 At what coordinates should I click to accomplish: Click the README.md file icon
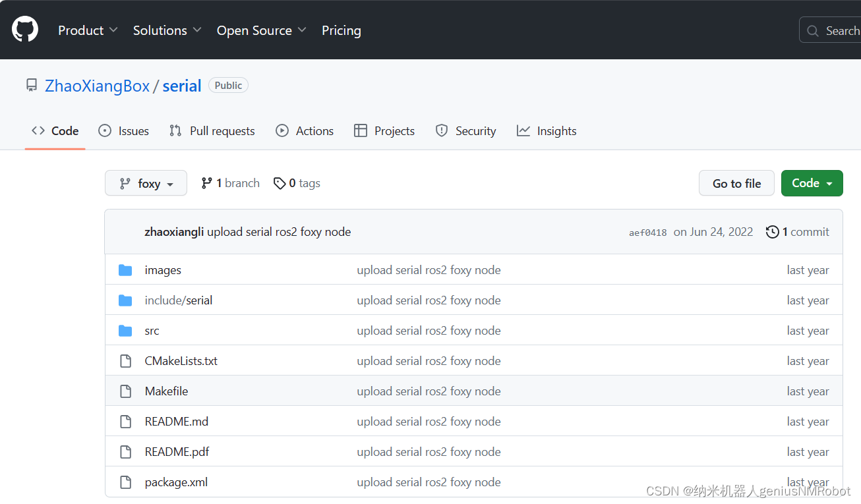[x=125, y=422]
